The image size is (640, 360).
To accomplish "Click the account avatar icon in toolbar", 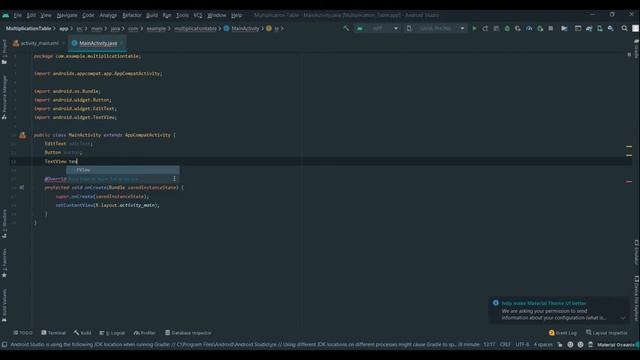I will tap(636, 29).
